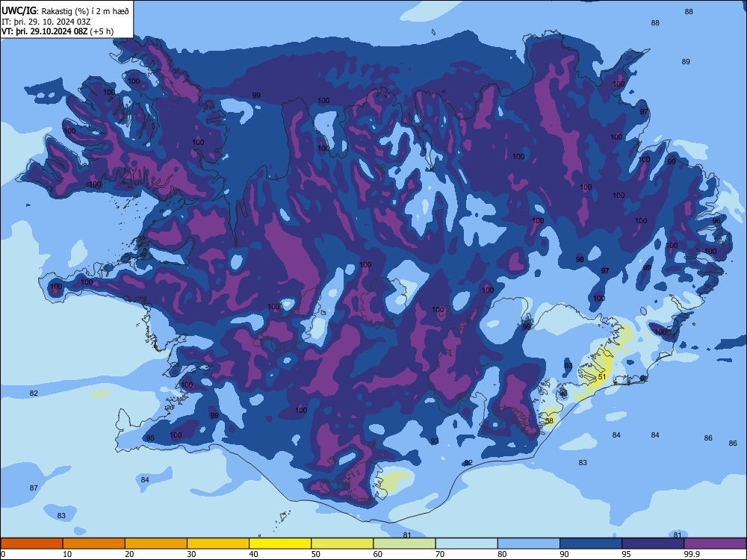Screen dimensions: 747x560
Task: Click the '99.9' legend scale label
Action: (x=692, y=554)
